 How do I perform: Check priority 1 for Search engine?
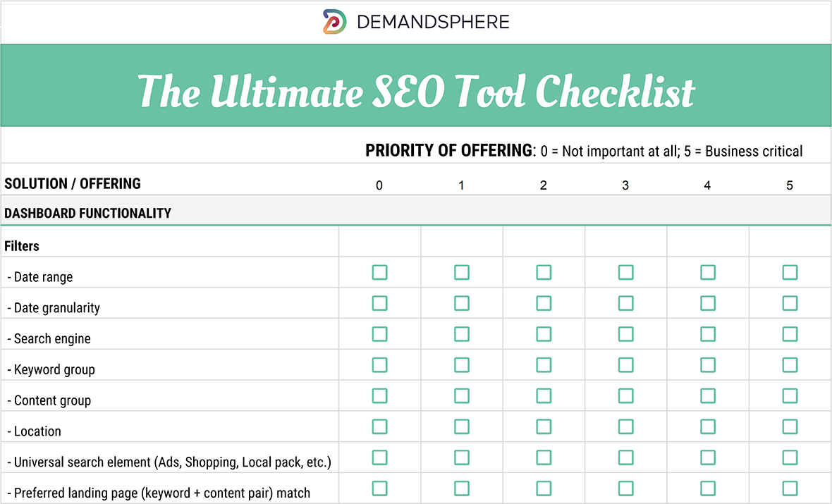click(x=462, y=334)
